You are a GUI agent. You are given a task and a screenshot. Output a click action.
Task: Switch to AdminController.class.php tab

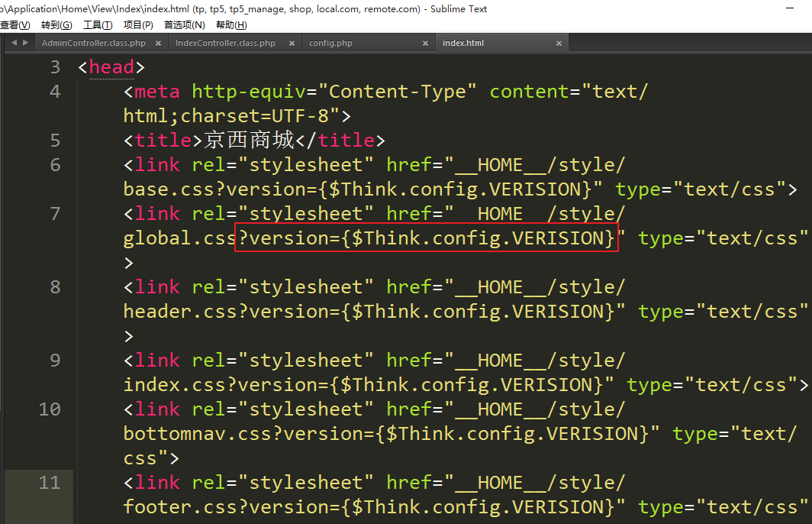pos(93,44)
